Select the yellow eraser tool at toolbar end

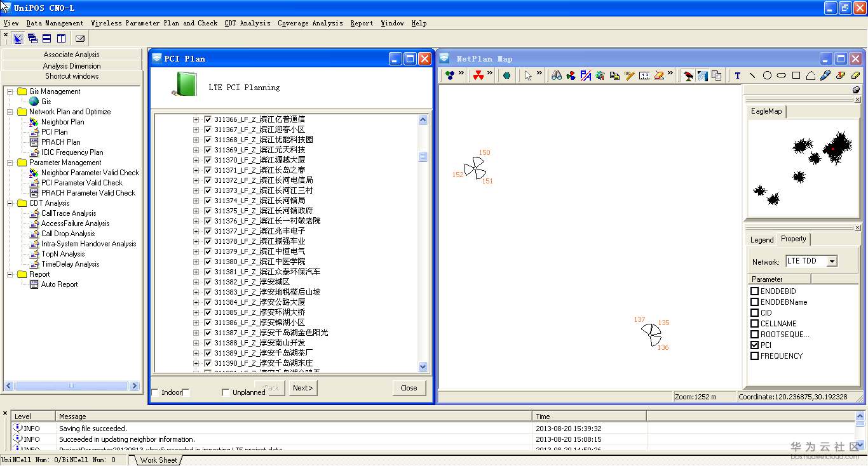click(x=855, y=76)
